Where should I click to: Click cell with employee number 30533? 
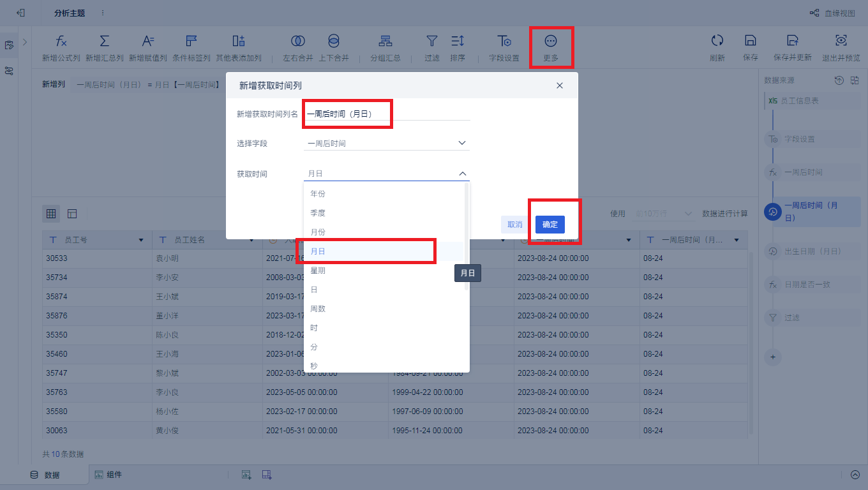(97, 258)
